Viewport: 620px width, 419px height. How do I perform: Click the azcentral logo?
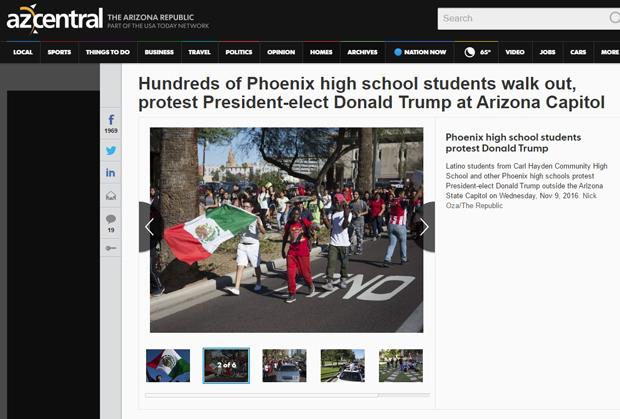[52, 19]
